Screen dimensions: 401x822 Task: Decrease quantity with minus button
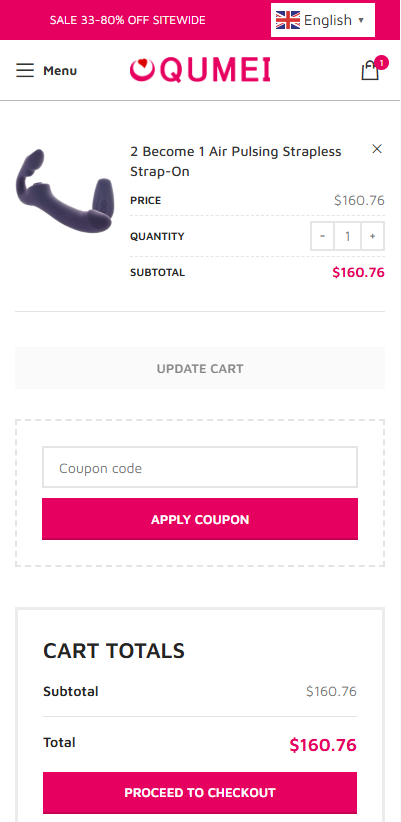pos(323,236)
